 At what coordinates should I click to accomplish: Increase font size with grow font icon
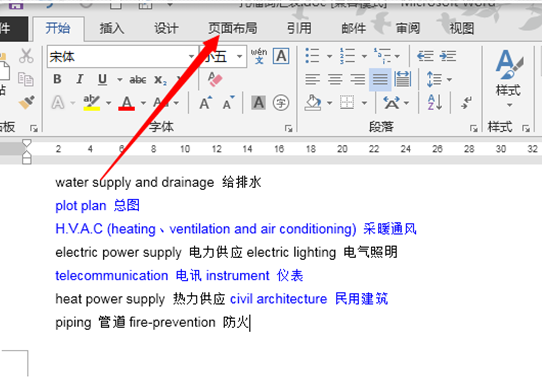click(x=206, y=103)
